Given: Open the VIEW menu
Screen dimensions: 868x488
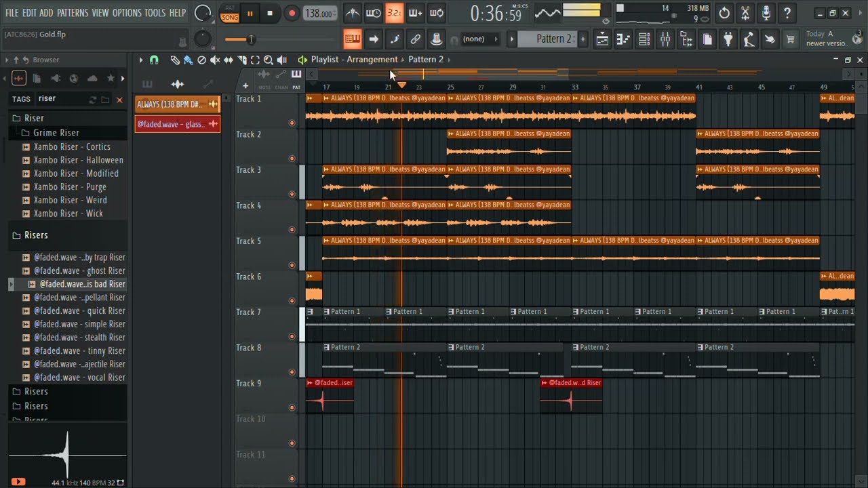Looking at the screenshot, I should [100, 13].
